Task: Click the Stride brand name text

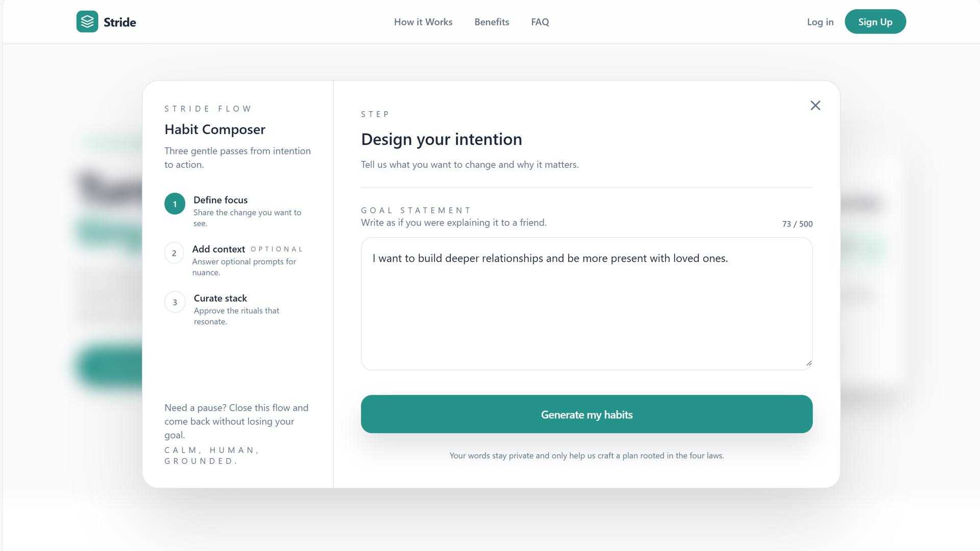Action: tap(120, 22)
